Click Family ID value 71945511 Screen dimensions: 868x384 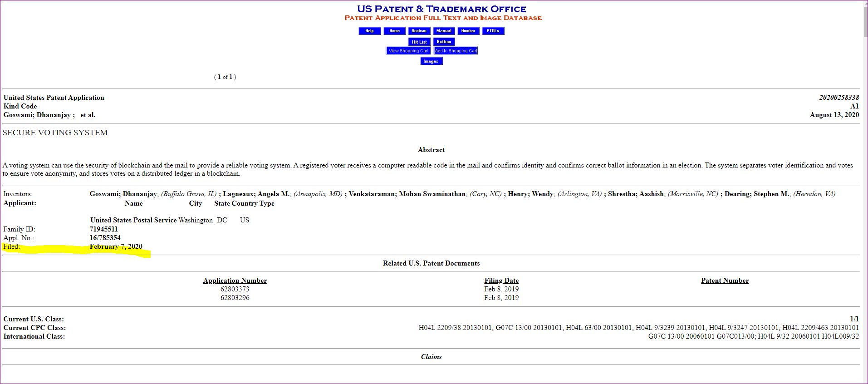coord(103,229)
